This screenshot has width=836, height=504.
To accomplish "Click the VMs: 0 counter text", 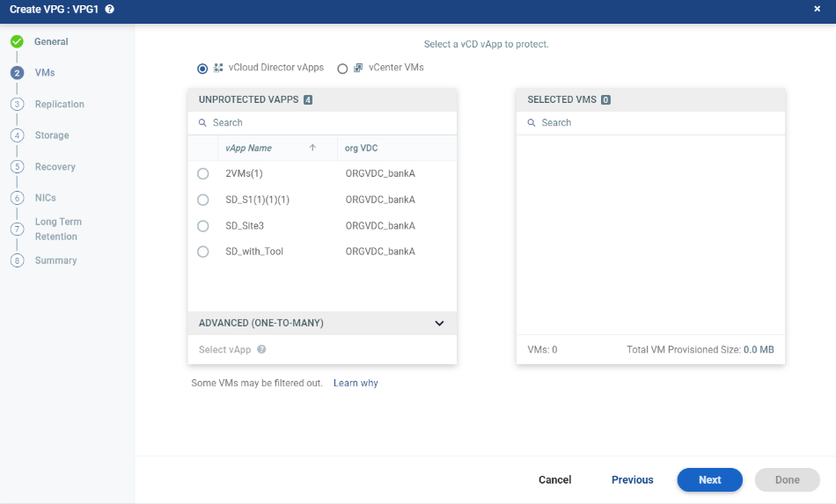I will 542,349.
